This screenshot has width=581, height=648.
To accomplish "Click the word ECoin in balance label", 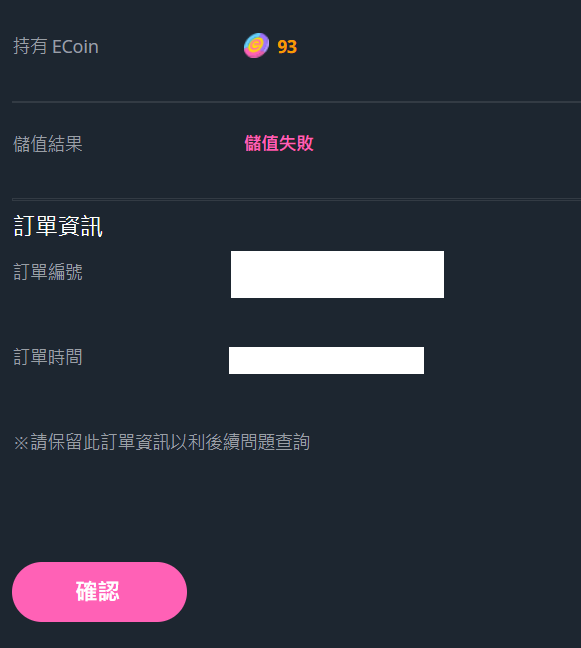I will click(76, 47).
